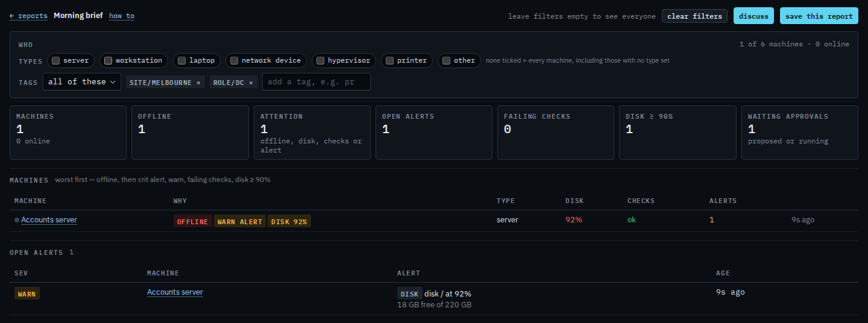Click the WARN ALERT badge

tap(240, 222)
